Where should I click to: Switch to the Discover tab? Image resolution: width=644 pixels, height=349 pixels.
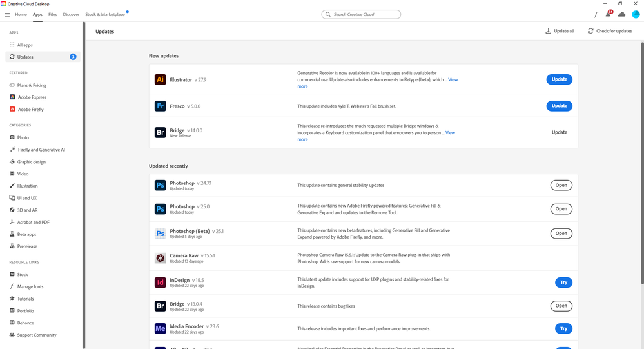click(x=71, y=14)
